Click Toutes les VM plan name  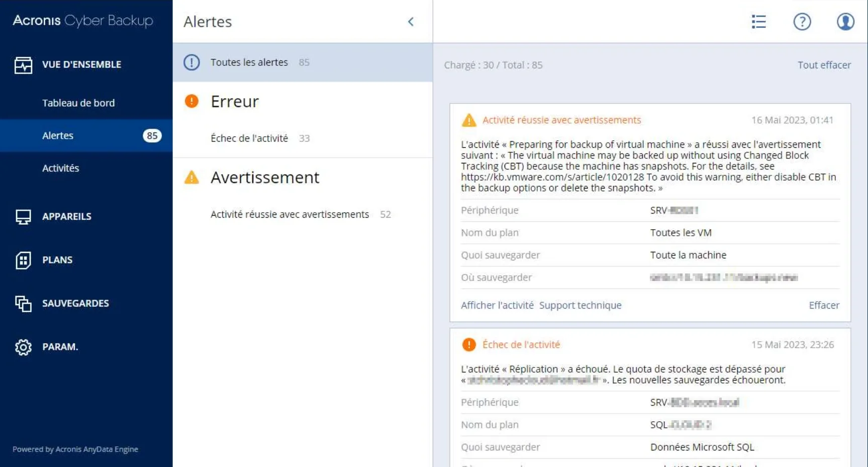pyautogui.click(x=681, y=233)
